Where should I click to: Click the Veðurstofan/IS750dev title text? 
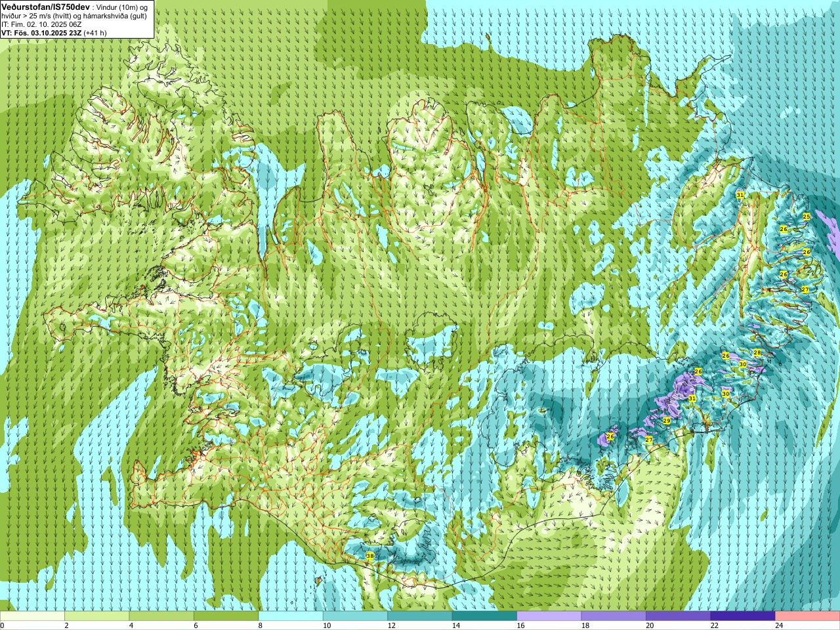coord(46,7)
